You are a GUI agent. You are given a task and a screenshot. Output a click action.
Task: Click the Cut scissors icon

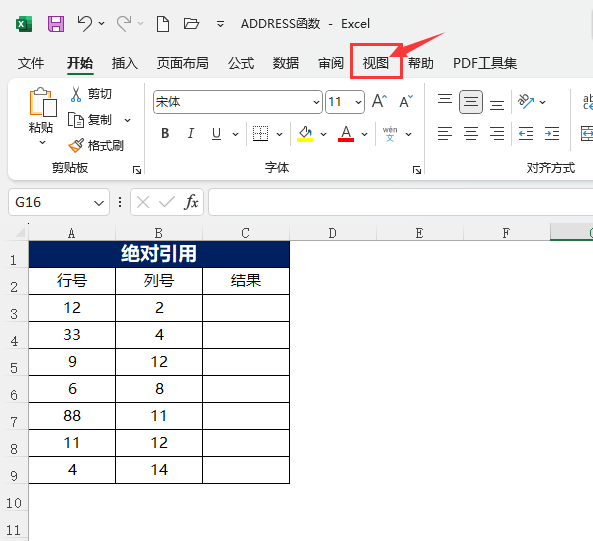pyautogui.click(x=76, y=94)
